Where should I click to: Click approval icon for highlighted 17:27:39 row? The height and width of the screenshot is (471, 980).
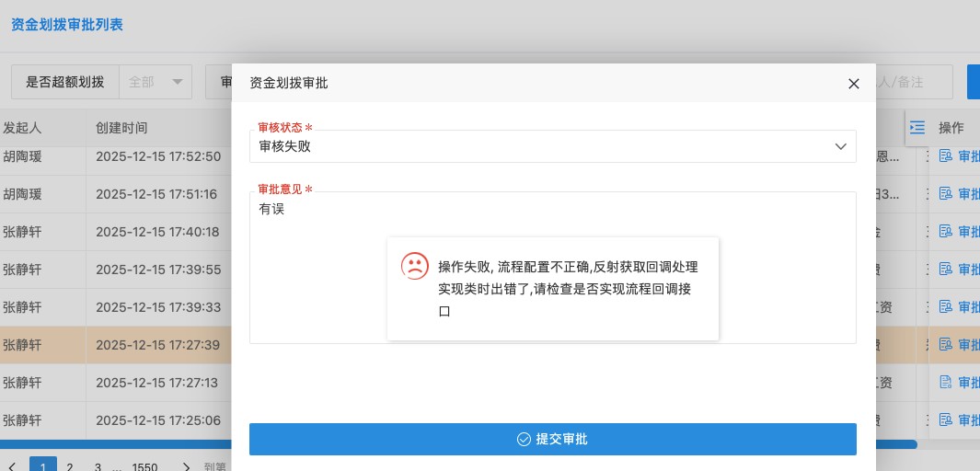point(946,344)
